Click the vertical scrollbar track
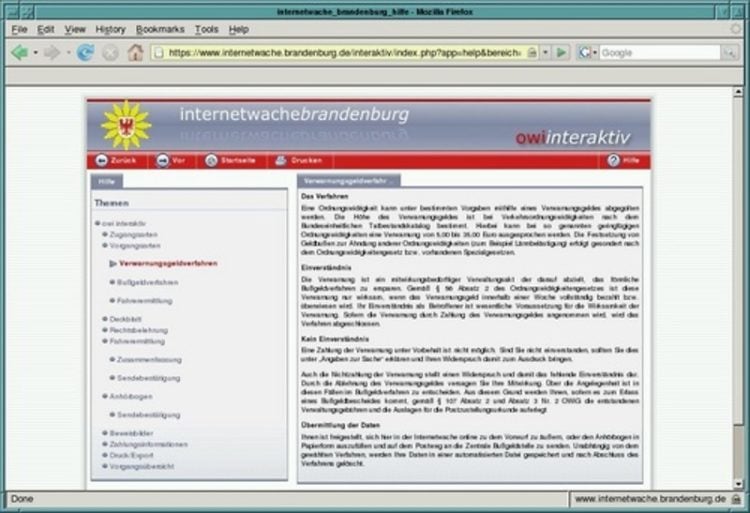The height and width of the screenshot is (513, 750). [738, 288]
